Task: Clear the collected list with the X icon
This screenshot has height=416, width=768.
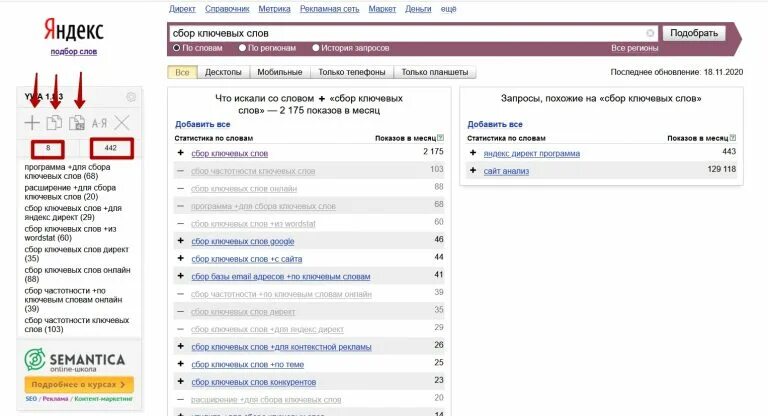Action: click(121, 122)
